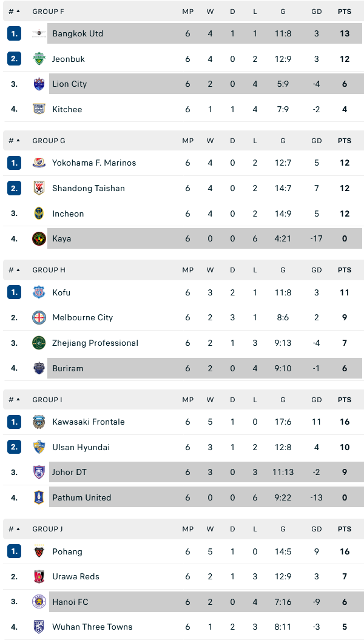Click the Jeonbuk team logo
The height and width of the screenshot is (640, 364).
(x=39, y=59)
